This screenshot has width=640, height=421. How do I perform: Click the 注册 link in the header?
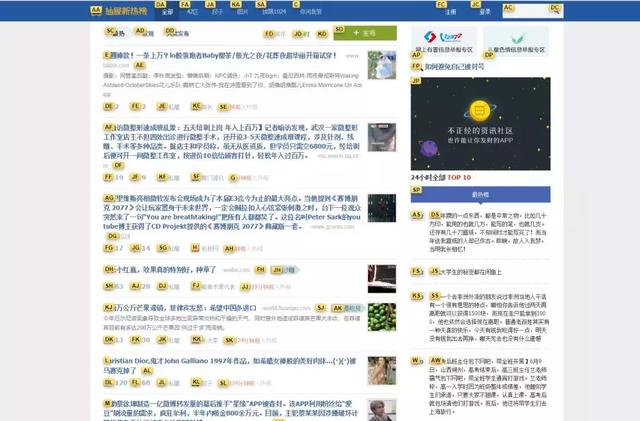click(x=451, y=12)
